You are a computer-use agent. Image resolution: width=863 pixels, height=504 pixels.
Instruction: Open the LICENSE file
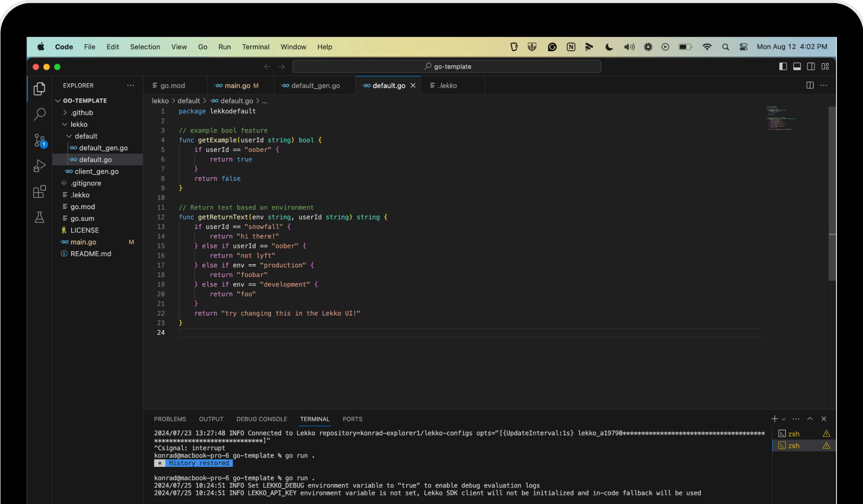98,230
